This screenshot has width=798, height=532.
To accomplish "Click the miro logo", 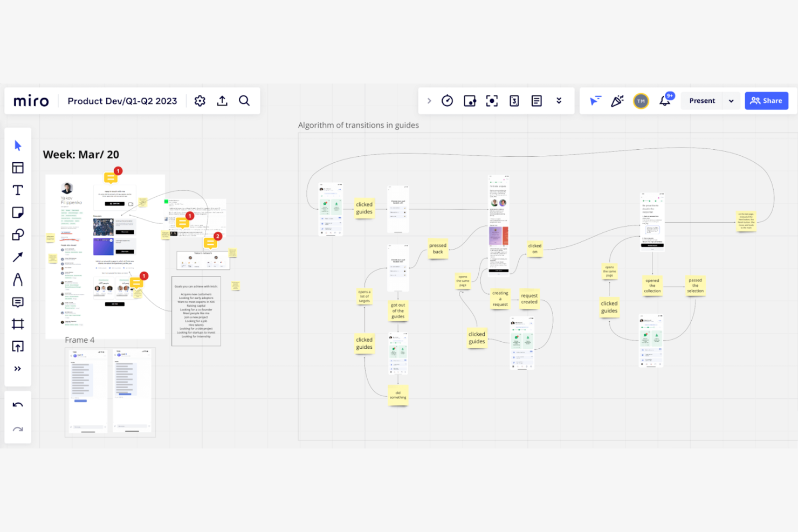I will tap(31, 101).
